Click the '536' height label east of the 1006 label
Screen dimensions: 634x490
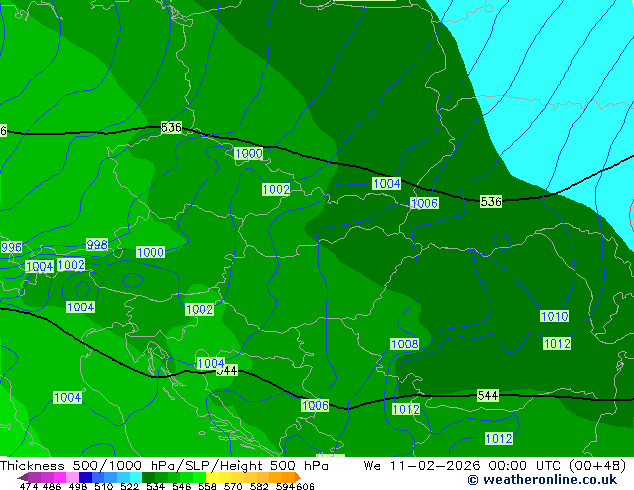(491, 201)
